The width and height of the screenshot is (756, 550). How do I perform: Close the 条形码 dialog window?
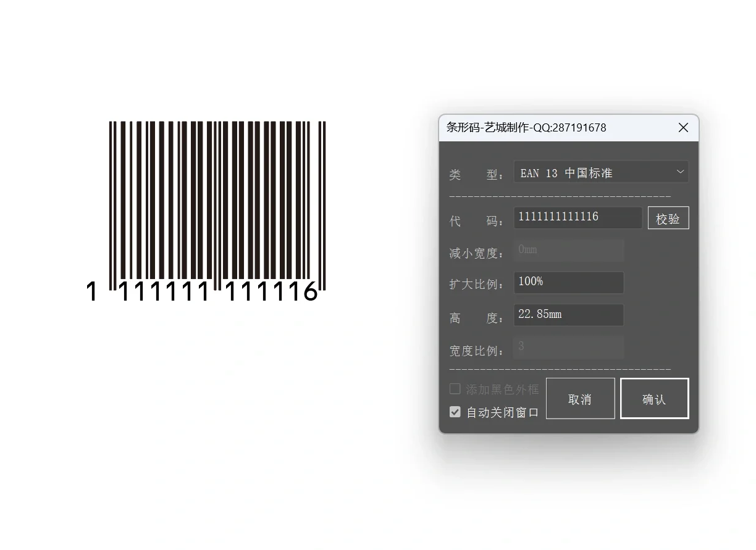(683, 127)
